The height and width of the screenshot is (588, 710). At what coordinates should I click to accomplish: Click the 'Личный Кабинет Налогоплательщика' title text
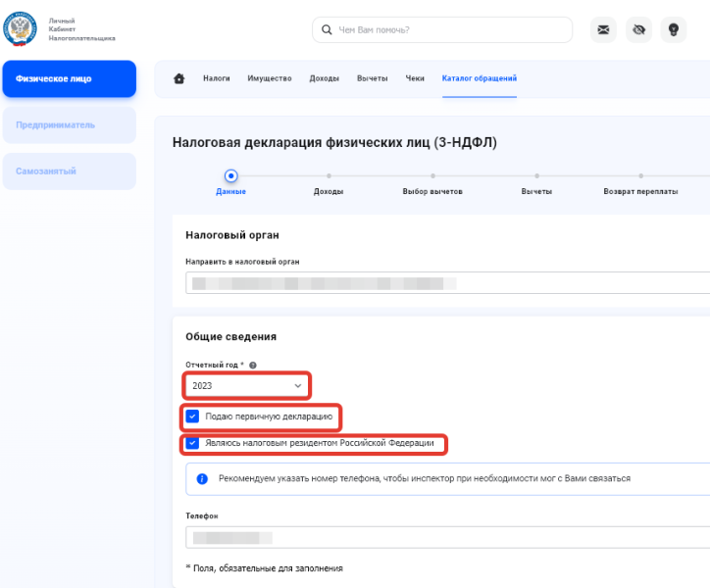click(82, 29)
